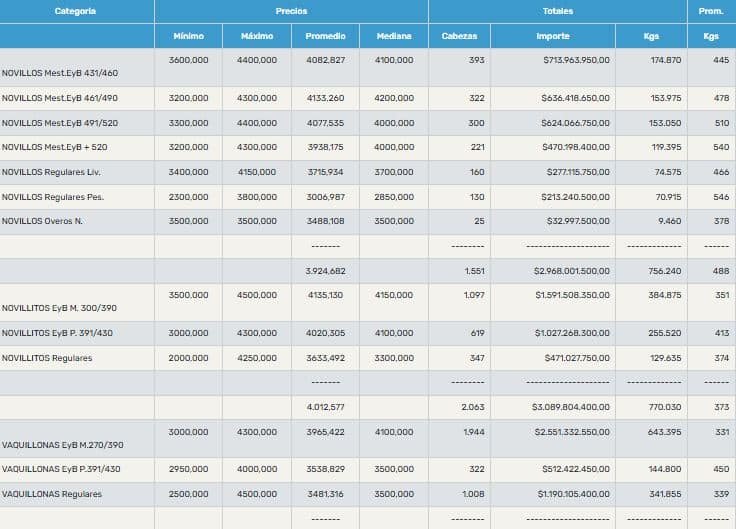Select NOVILLOS Mest.EyB + 520 row label
The height and width of the screenshot is (529, 736).
54,147
